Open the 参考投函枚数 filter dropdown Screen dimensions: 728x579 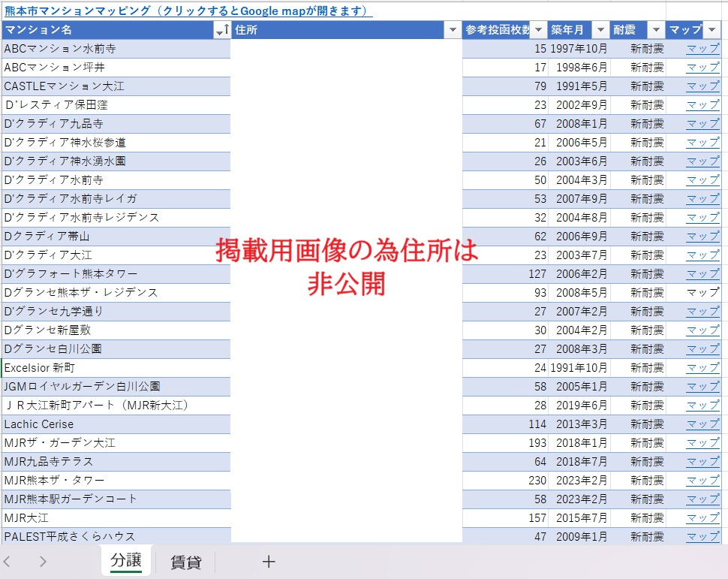tap(538, 30)
